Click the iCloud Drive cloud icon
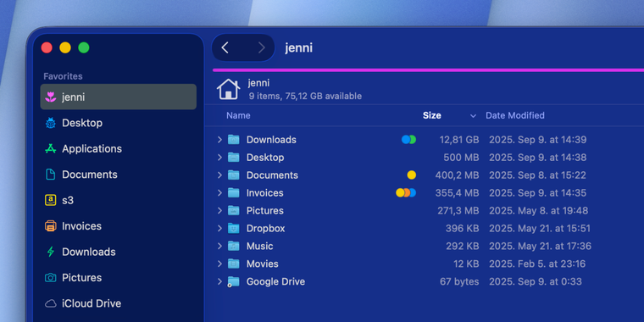This screenshot has width=644, height=322. (x=51, y=303)
